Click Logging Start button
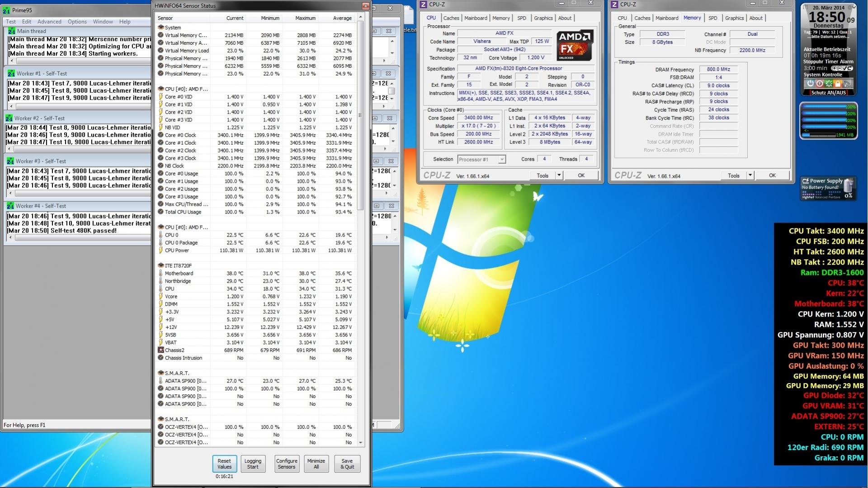This screenshot has width=868, height=488. (x=253, y=464)
